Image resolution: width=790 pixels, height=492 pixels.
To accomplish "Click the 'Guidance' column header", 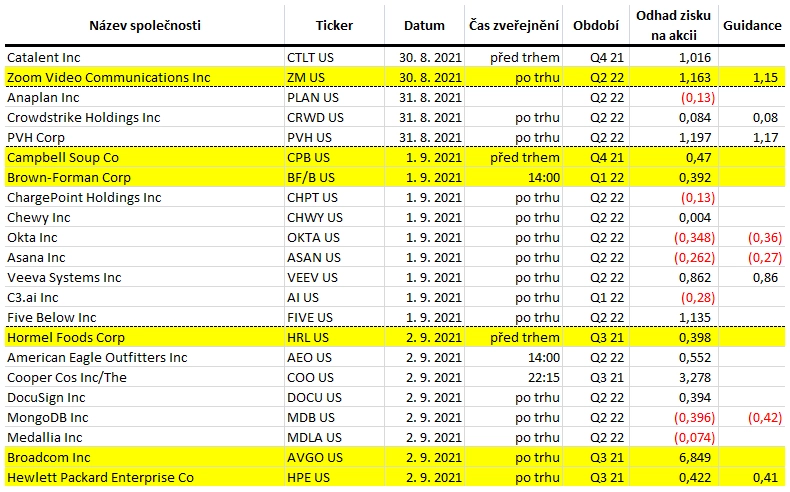I will coord(752,26).
